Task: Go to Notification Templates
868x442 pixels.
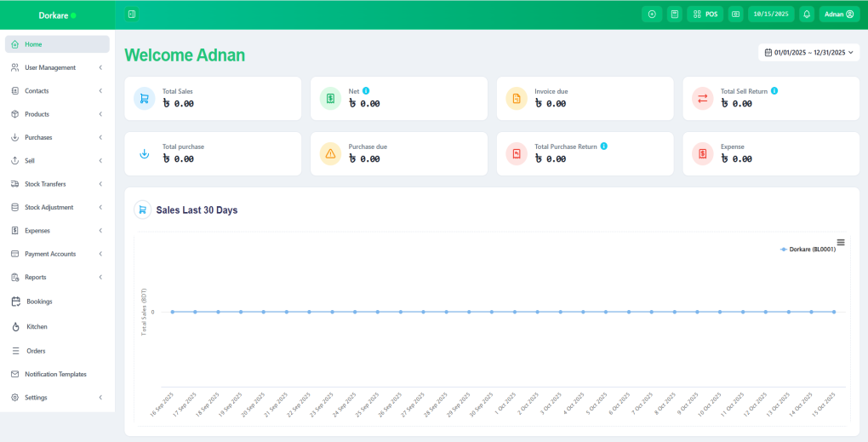Action: [55, 374]
